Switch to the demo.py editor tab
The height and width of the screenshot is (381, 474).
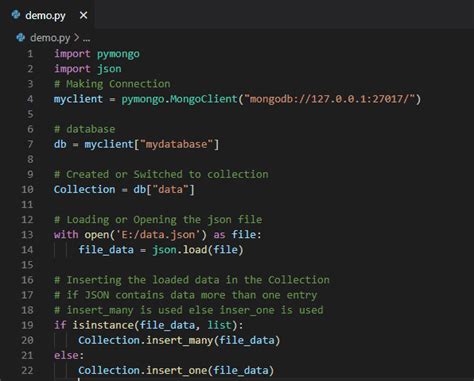pyautogui.click(x=46, y=15)
